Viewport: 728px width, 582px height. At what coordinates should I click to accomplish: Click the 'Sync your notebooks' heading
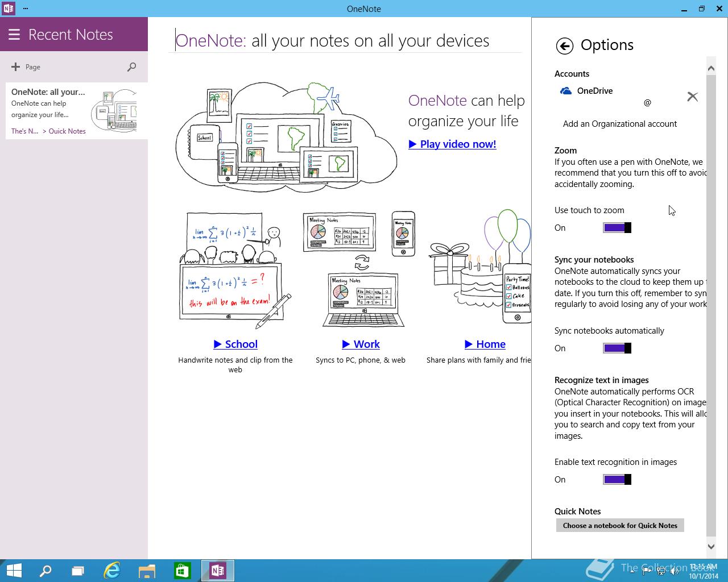click(594, 260)
